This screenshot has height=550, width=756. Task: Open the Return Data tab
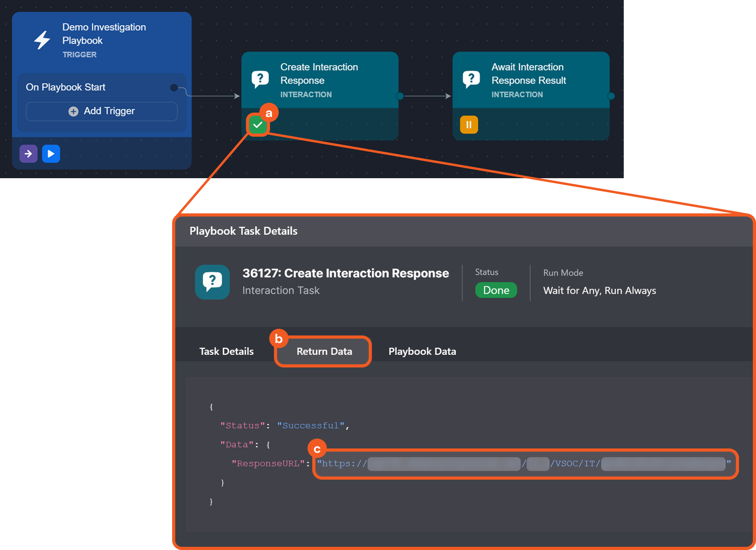coord(324,351)
